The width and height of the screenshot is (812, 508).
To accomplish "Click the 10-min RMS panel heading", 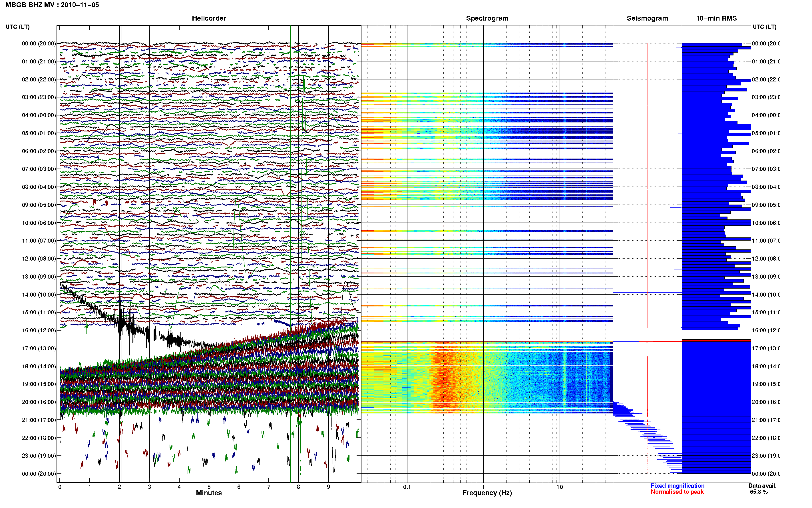I will tap(716, 18).
